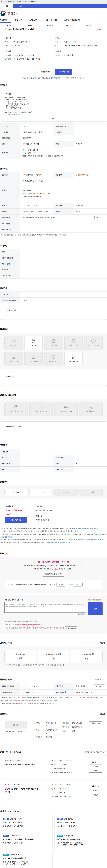The image size is (107, 868).
Task: Open recommended 포크레인 운전기사 모집 item
Action: click(67, 823)
